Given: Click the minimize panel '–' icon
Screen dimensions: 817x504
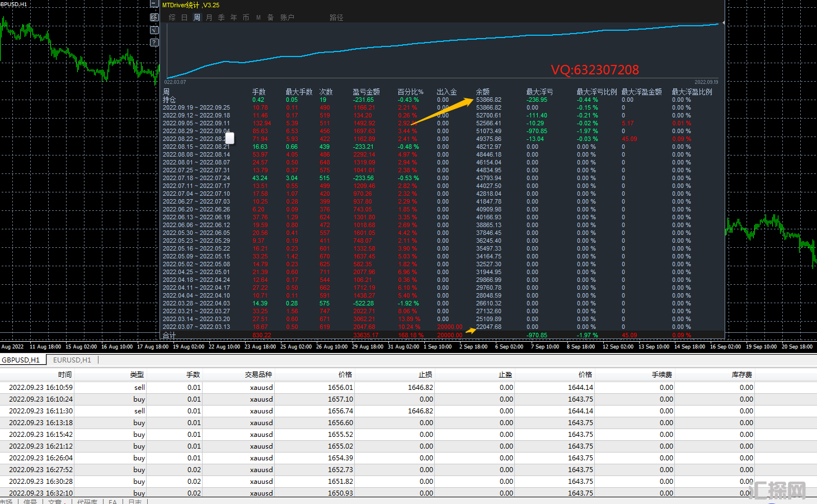Looking at the screenshot, I should 154,4.
